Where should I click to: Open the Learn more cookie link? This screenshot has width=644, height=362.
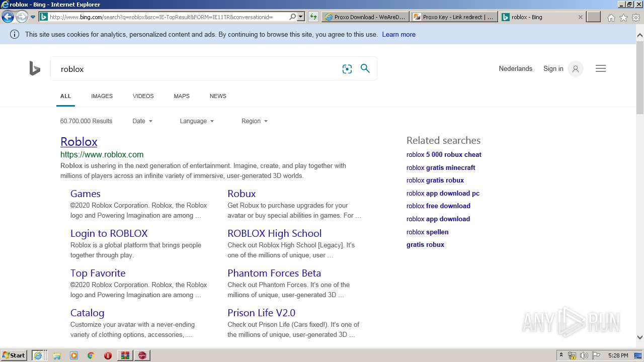[x=398, y=34]
